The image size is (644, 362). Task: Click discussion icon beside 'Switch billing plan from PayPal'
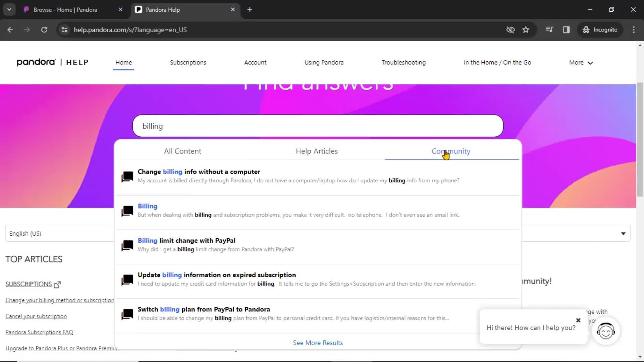[x=127, y=314]
